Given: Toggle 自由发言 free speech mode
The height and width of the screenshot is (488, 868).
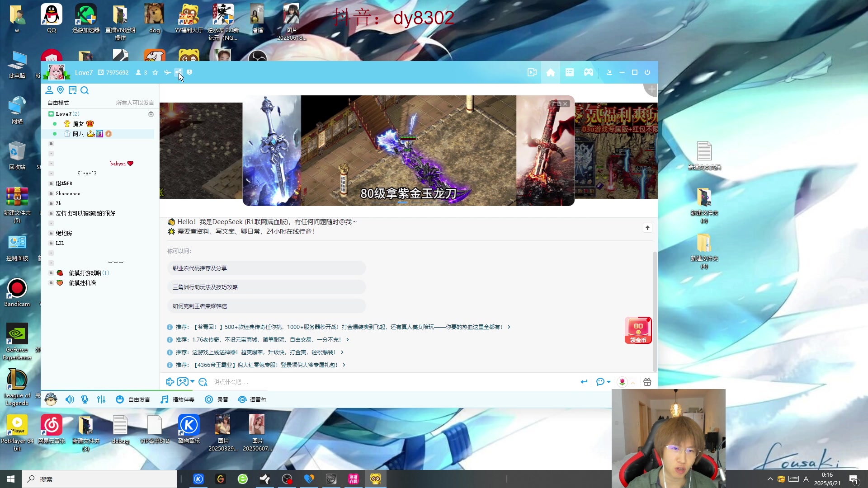Looking at the screenshot, I should 133,399.
